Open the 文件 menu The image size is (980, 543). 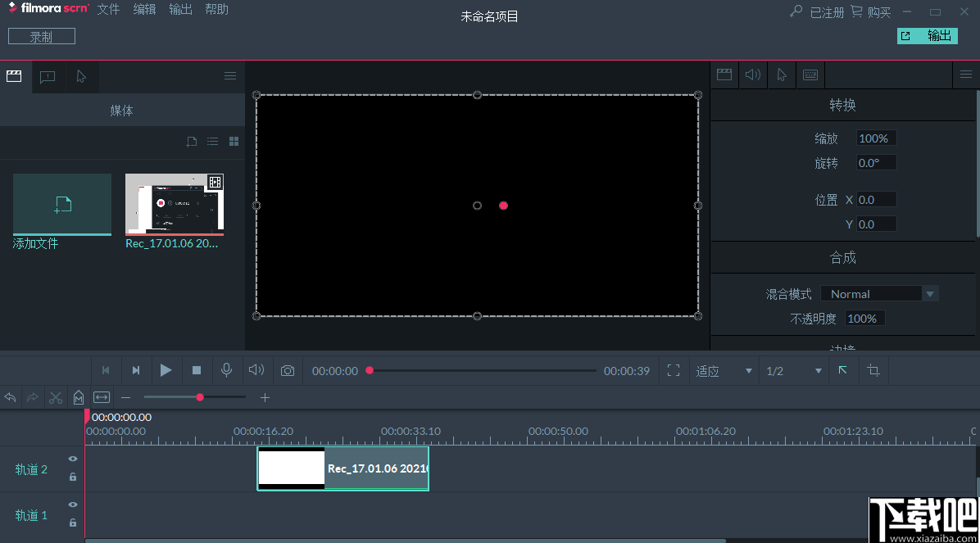pos(107,9)
